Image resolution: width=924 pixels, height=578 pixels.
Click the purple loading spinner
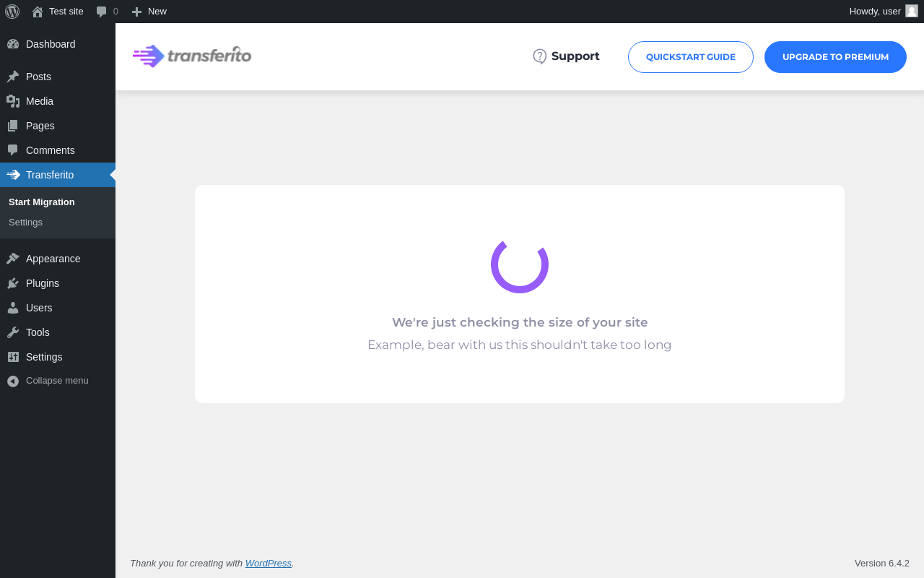520,264
